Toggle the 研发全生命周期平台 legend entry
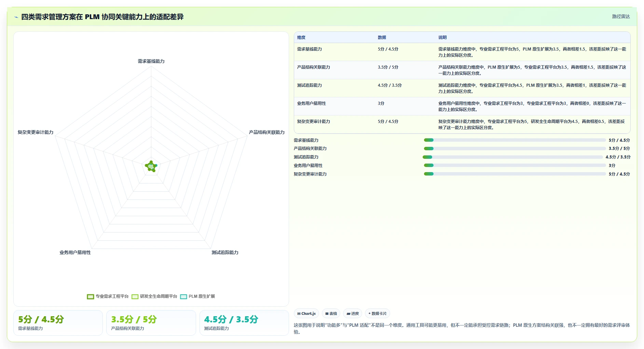The width and height of the screenshot is (644, 349). point(154,296)
